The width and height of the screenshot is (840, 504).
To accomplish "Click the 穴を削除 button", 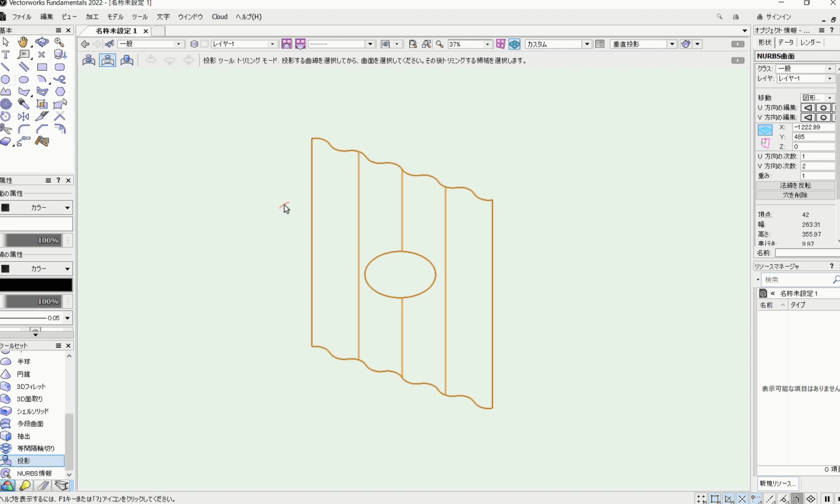I will 795,195.
